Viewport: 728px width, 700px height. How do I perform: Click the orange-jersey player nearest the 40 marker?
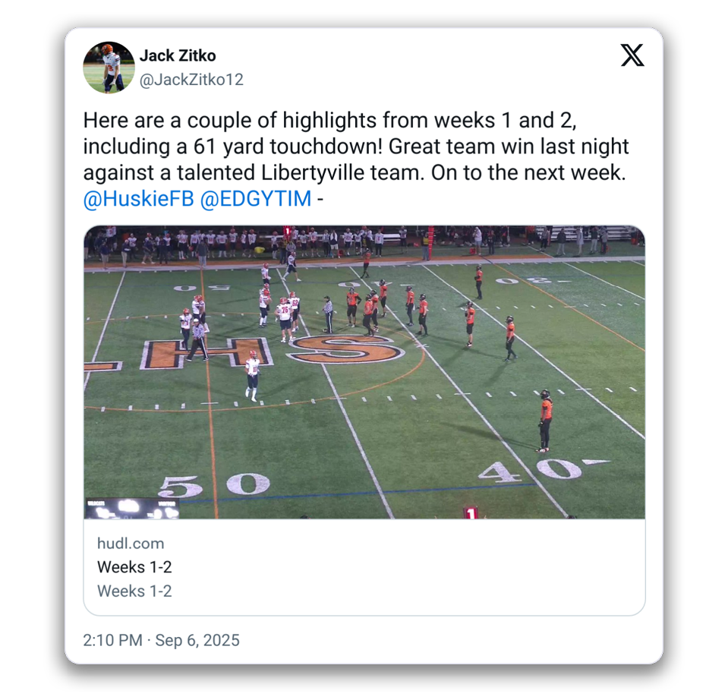click(545, 421)
